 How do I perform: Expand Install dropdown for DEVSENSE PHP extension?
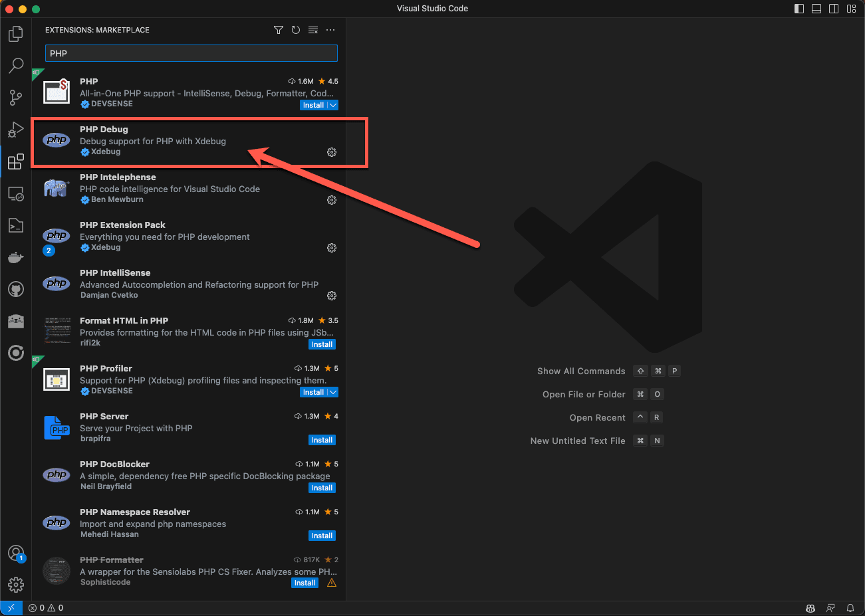[333, 105]
